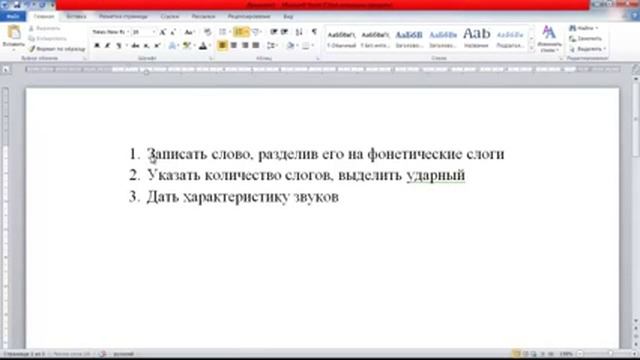Switch to the Рецензирование tab
The width and height of the screenshot is (640, 360).
[x=249, y=16]
